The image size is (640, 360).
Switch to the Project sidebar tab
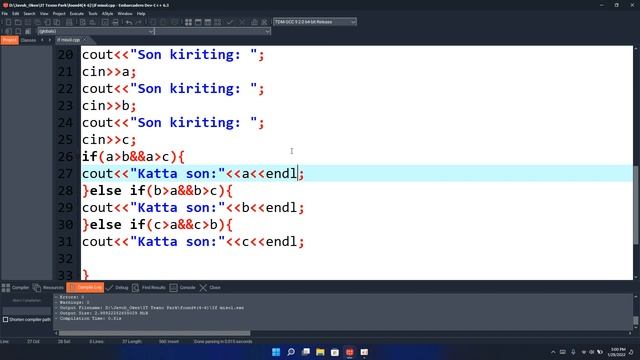[9, 40]
